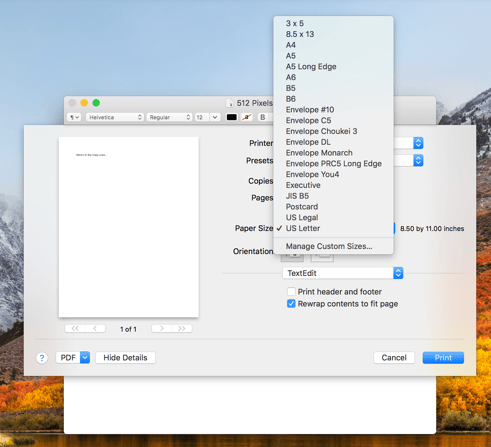Screen dimensions: 491x447
Task: Choose A5 Long Edge paper size
Action: pyautogui.click(x=333, y=66)
